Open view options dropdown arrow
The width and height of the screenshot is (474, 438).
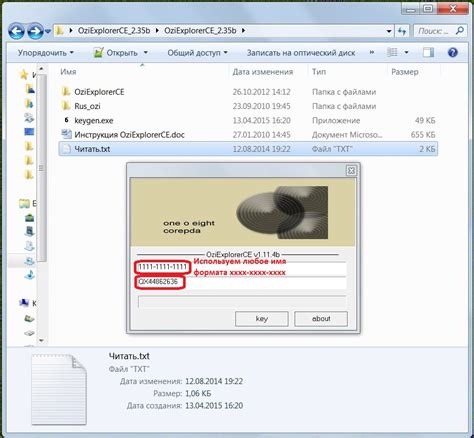pos(406,52)
